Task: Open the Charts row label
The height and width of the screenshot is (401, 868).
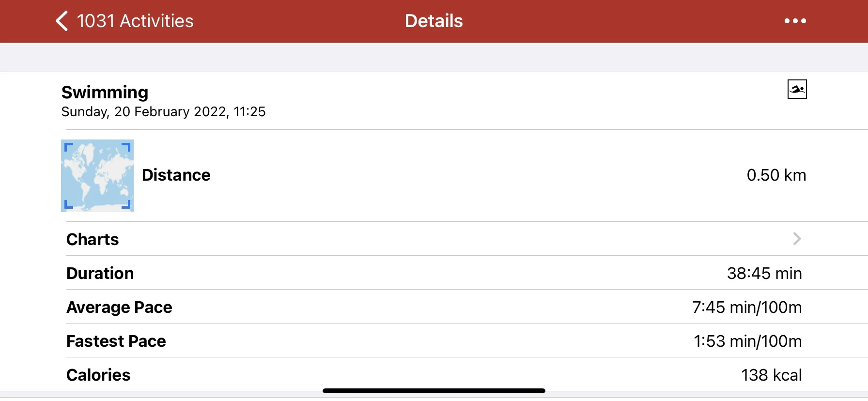Action: point(93,239)
